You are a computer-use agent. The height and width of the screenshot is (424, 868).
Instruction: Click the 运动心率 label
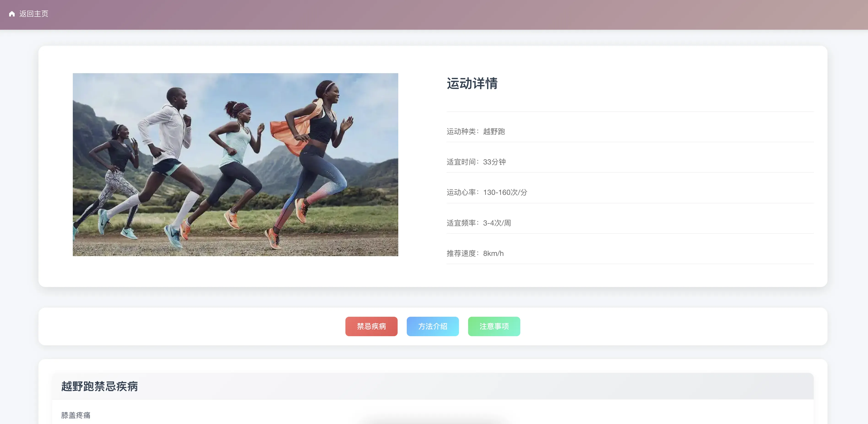coord(461,192)
